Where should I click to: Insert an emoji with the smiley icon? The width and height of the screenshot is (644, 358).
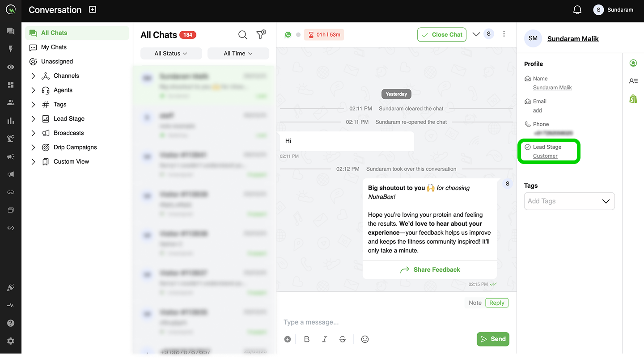click(x=365, y=339)
